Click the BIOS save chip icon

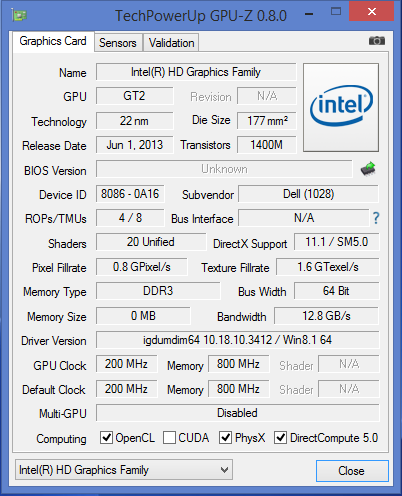(x=368, y=169)
